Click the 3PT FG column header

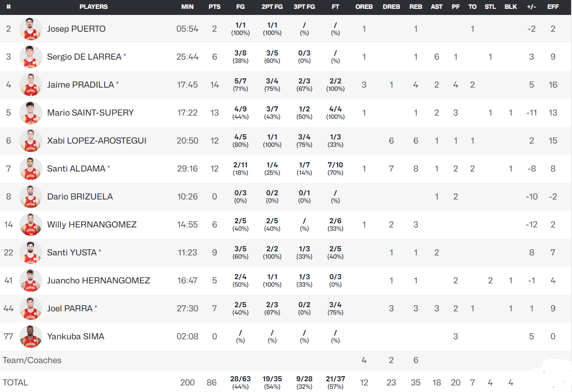click(304, 7)
